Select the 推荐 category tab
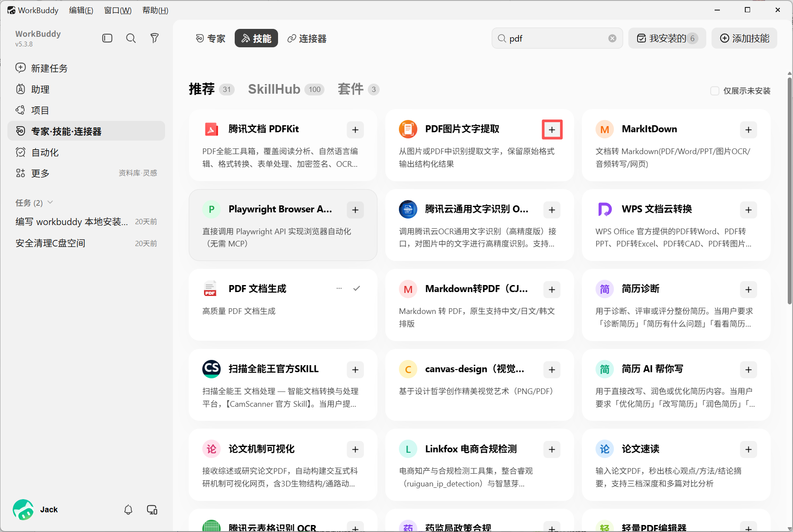This screenshot has width=793, height=532. (211, 89)
